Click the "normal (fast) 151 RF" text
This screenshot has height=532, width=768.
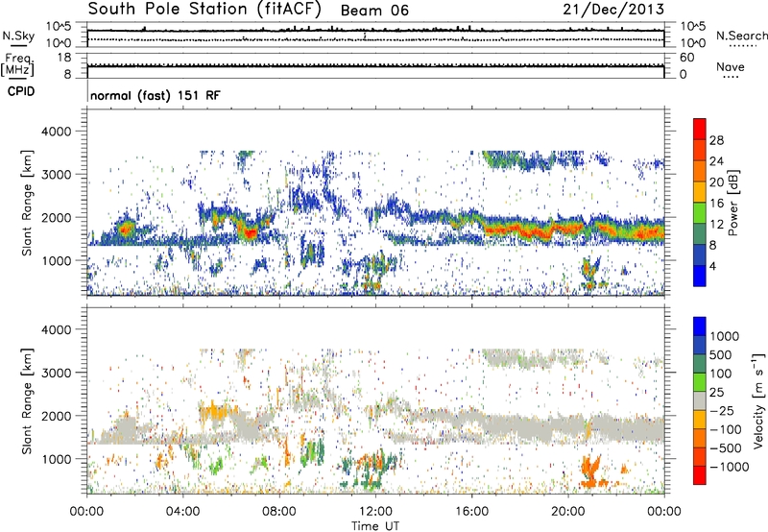(156, 95)
